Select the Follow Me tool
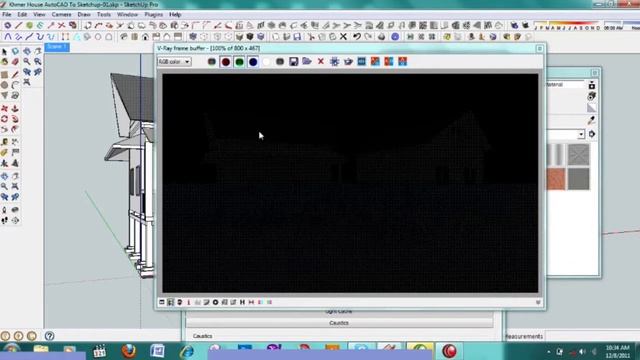Screen dimensions: 640x360 (15, 119)
